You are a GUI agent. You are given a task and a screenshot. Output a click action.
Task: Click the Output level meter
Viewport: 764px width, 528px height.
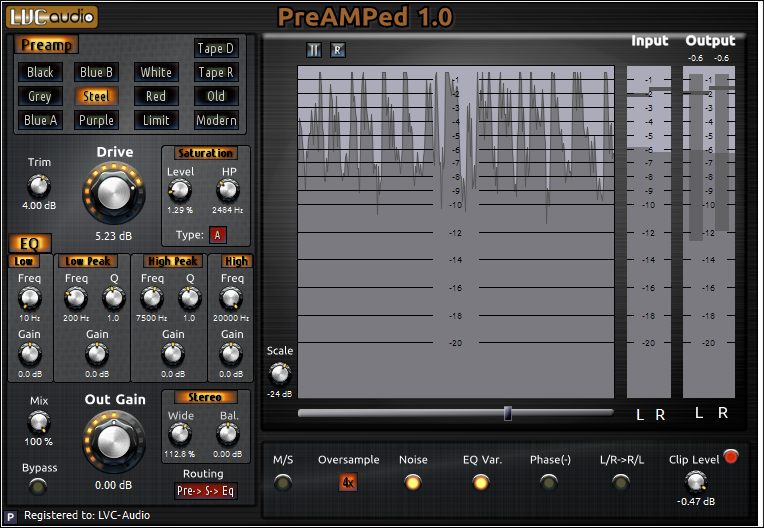pos(709,232)
